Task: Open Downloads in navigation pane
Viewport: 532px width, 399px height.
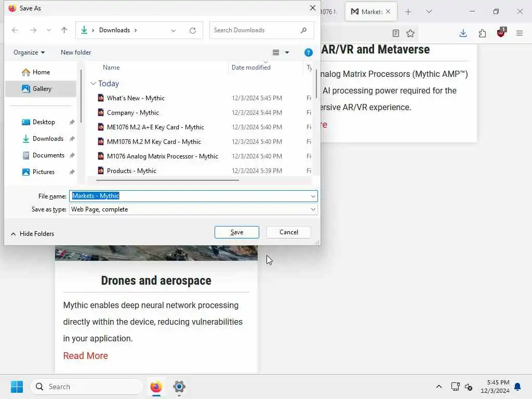Action: click(x=48, y=138)
